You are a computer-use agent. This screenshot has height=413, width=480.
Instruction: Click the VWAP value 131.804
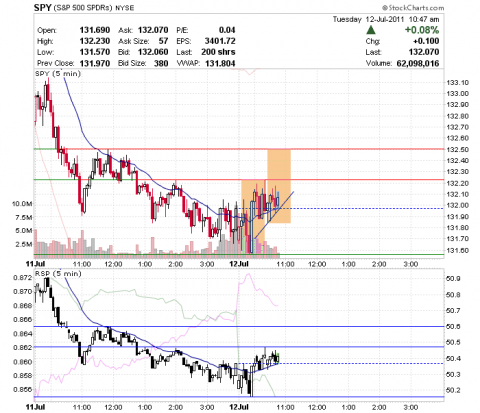pyautogui.click(x=220, y=63)
